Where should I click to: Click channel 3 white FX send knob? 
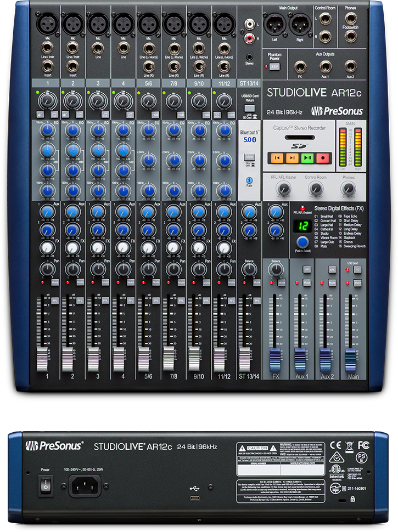click(98, 248)
